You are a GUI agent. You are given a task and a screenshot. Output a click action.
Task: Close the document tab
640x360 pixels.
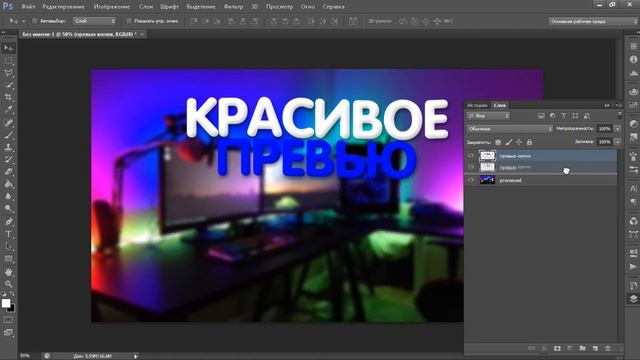pyautogui.click(x=142, y=34)
